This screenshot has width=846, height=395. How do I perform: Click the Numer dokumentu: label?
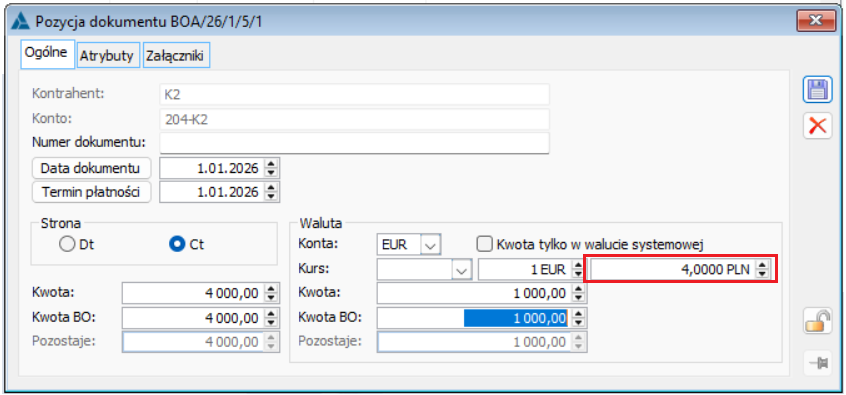[x=89, y=143]
